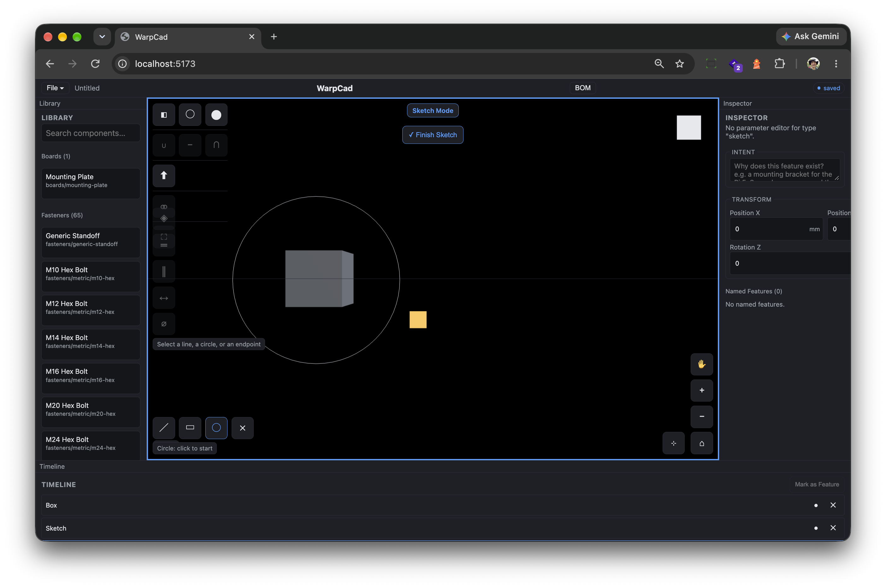Add a box primitive with the half-filled square icon
This screenshot has height=588, width=886.
163,115
